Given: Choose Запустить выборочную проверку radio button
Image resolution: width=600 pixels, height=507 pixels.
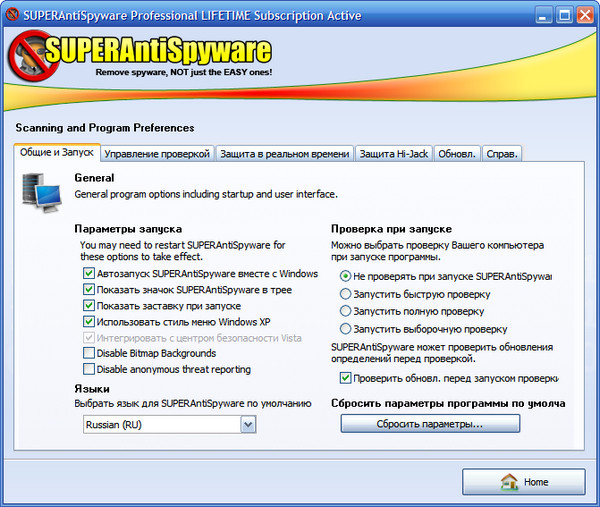Looking at the screenshot, I should 346,328.
